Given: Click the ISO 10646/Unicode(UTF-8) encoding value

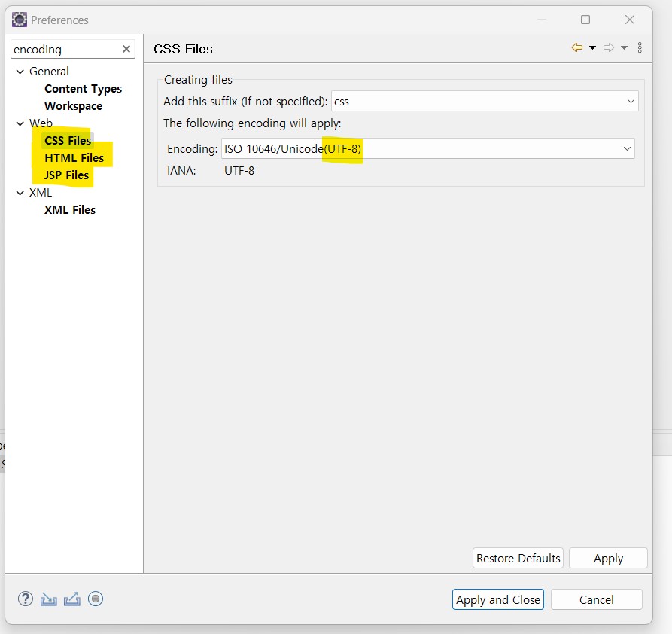Looking at the screenshot, I should pos(293,148).
